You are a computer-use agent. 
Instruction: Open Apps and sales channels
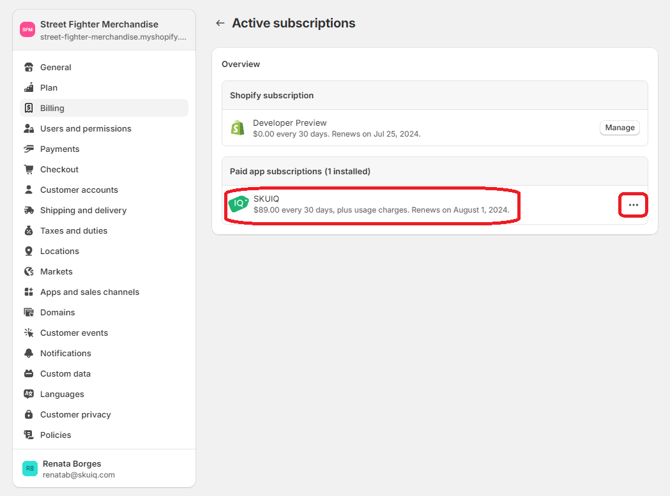(x=104, y=292)
